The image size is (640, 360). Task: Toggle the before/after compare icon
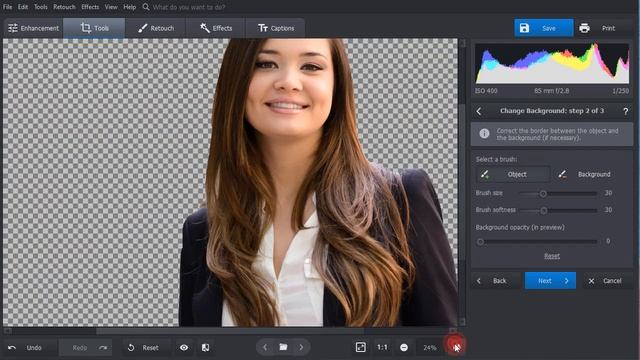click(205, 348)
